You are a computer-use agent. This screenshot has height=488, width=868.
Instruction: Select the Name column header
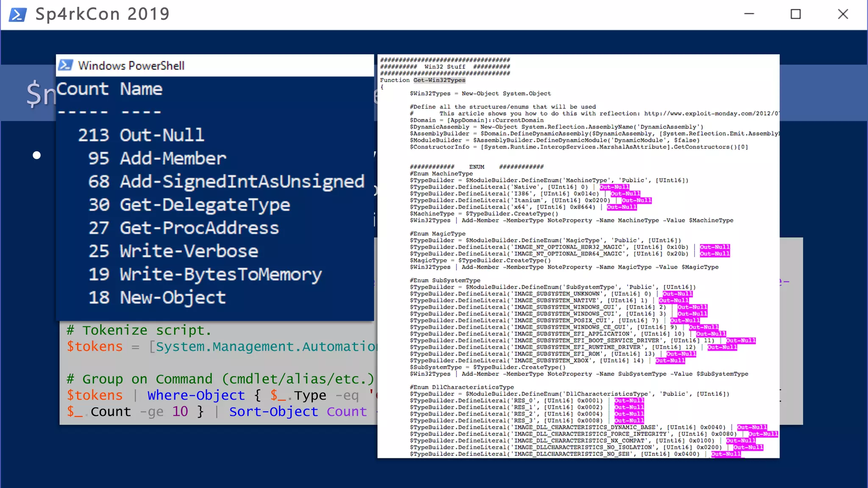click(x=141, y=89)
